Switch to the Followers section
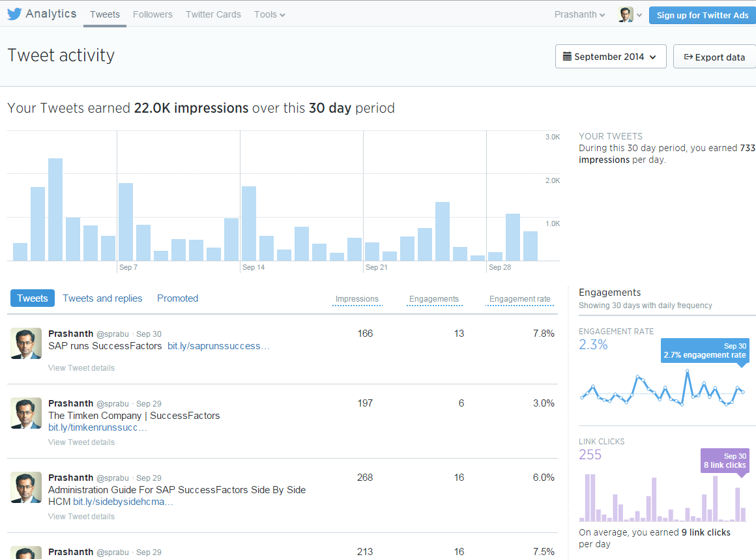756x559 pixels. [153, 14]
